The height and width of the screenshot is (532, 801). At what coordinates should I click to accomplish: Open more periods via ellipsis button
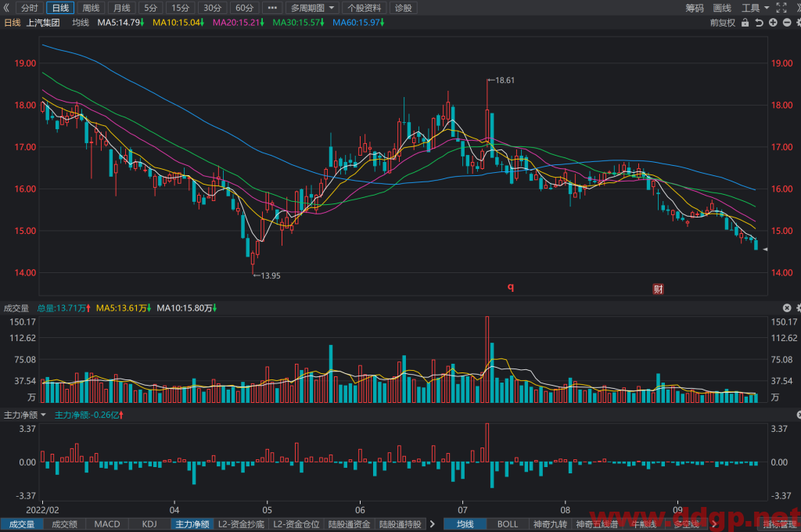272,8
